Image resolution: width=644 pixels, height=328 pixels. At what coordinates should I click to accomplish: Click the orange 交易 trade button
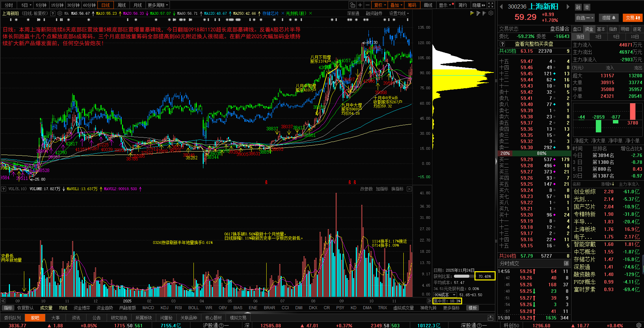tap(632, 18)
